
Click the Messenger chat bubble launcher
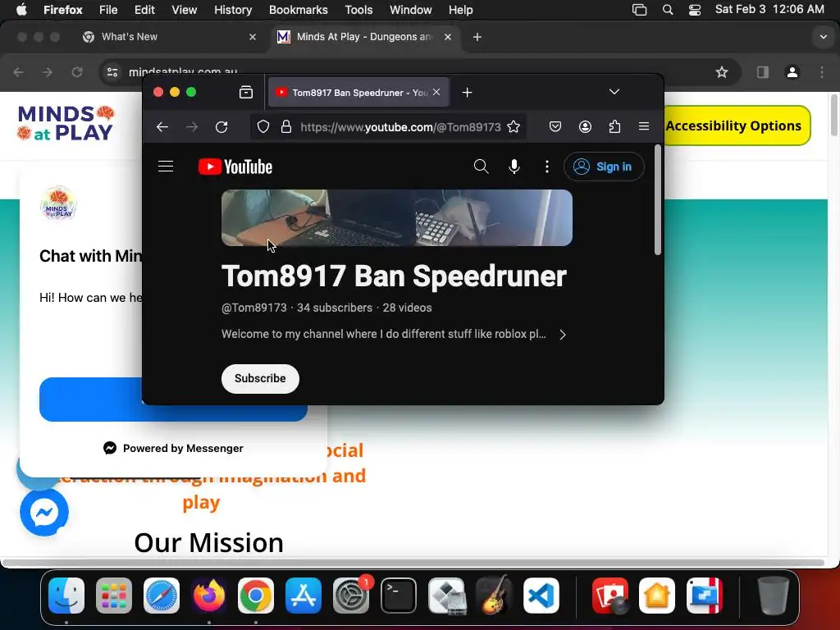(x=44, y=512)
